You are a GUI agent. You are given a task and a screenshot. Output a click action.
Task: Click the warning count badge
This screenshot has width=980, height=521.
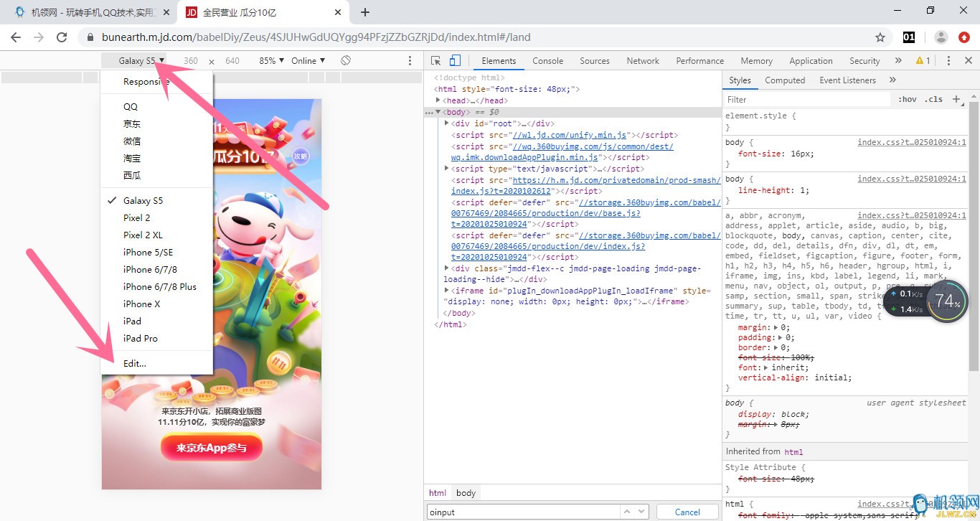click(923, 61)
